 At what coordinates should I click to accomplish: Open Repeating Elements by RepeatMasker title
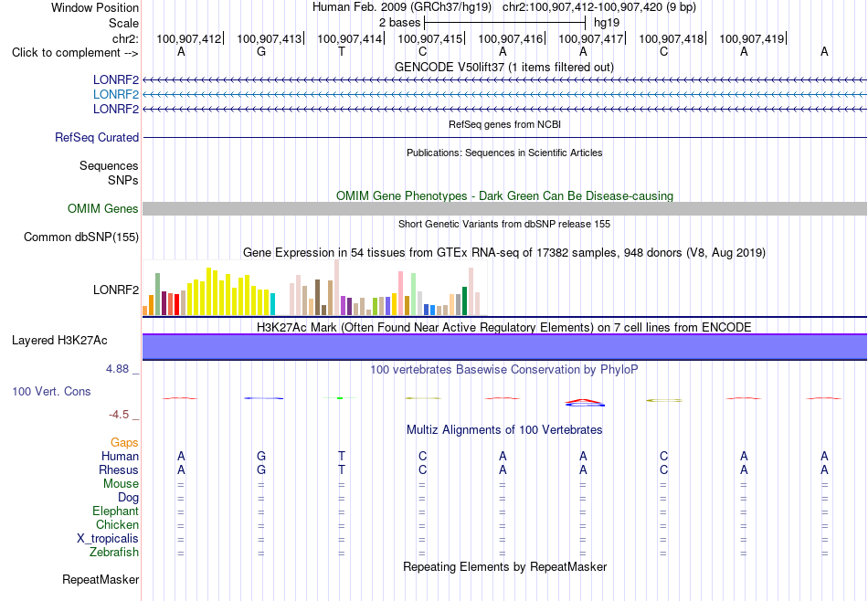[x=504, y=566]
